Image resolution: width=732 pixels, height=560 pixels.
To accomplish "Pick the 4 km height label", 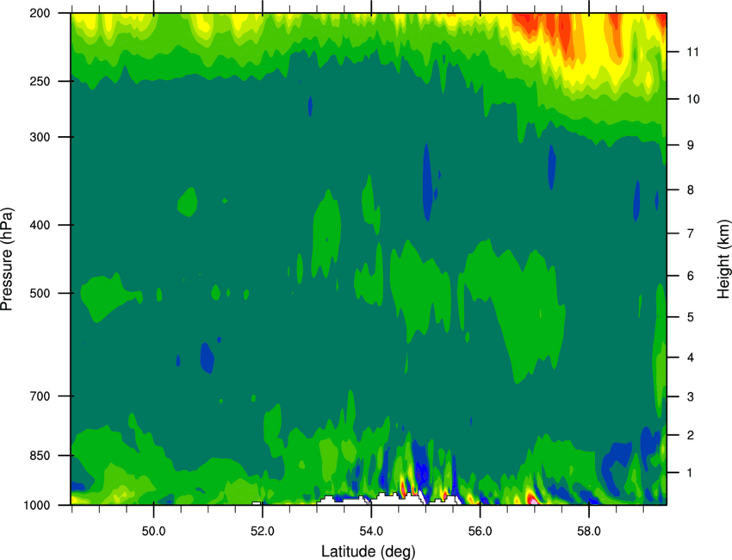I will pyautogui.click(x=691, y=358).
